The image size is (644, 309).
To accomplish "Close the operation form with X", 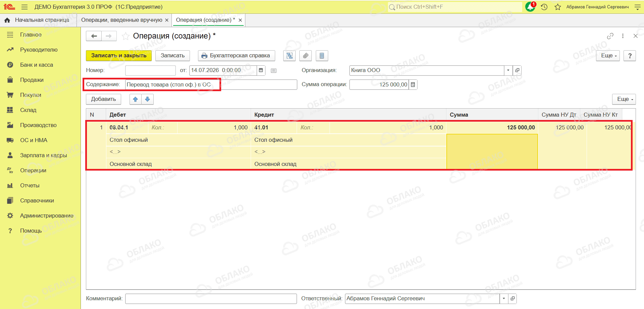I will click(x=635, y=36).
